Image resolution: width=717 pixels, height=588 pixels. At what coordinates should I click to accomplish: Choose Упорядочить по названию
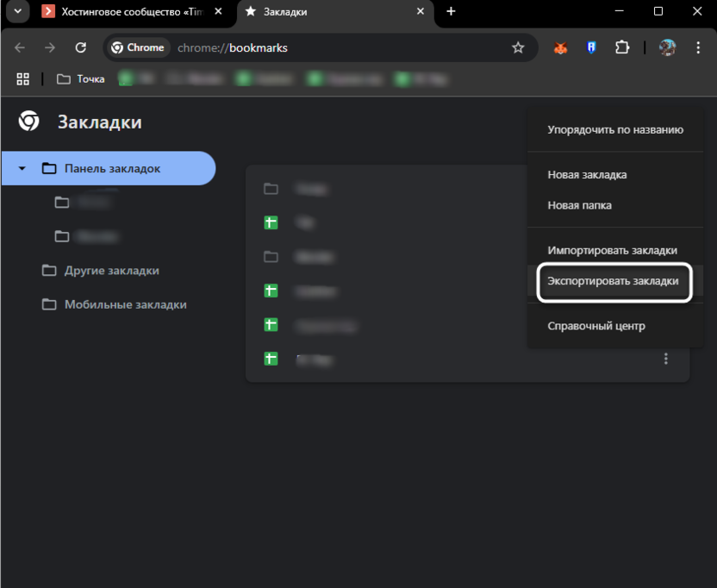(615, 129)
